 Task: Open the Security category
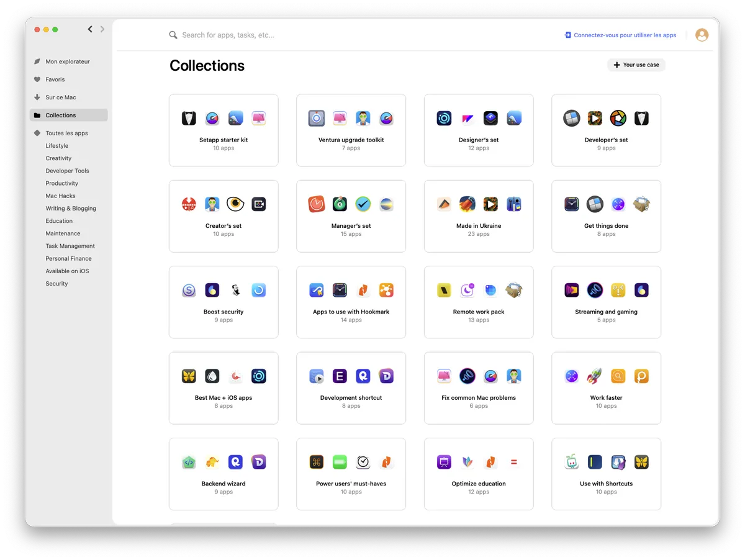click(x=56, y=284)
